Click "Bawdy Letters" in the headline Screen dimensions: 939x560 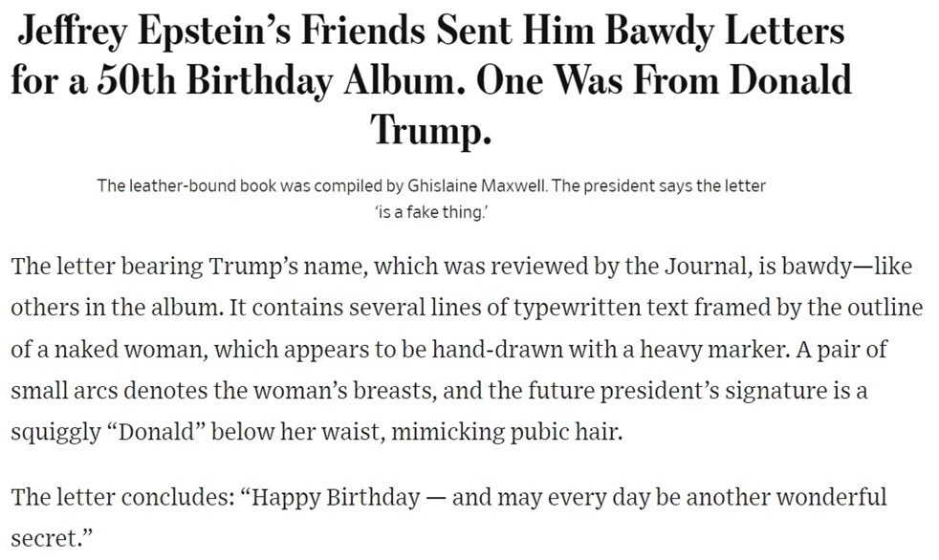pos(724,32)
